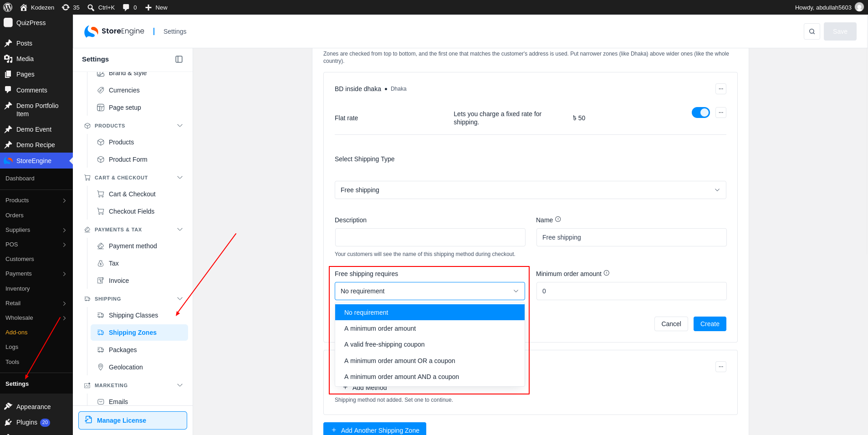Open the BD inside dhaka zone options menu
Screen dimensions: 868x435
[721, 89]
